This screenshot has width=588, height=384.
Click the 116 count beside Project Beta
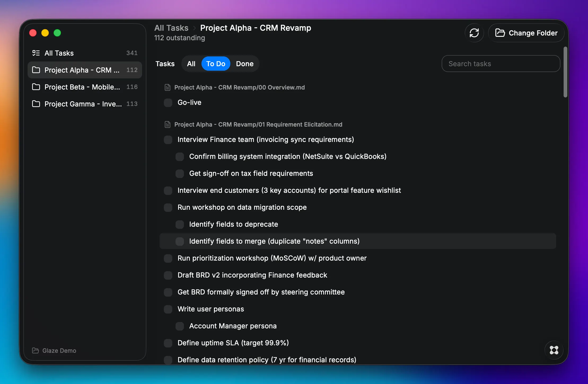point(132,87)
